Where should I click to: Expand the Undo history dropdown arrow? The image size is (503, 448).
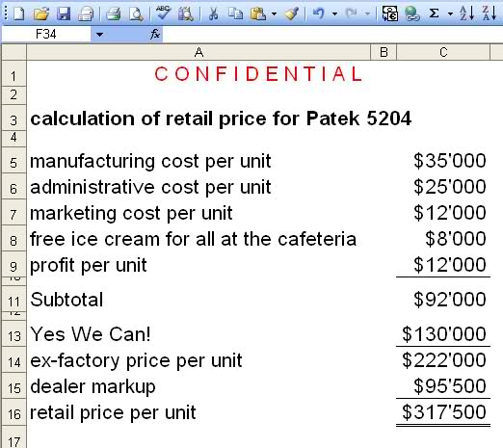(x=334, y=13)
